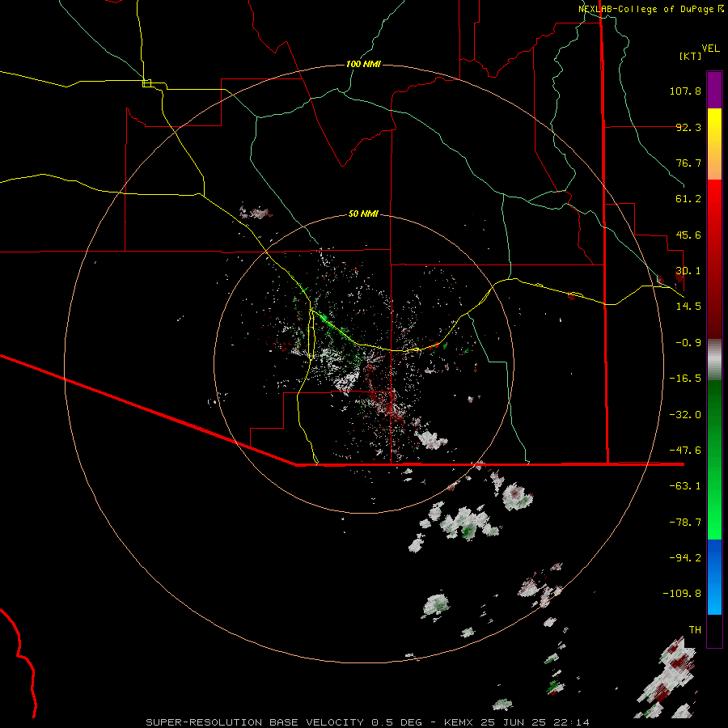
Task: Click the VEL legend title
Action: tap(710, 49)
